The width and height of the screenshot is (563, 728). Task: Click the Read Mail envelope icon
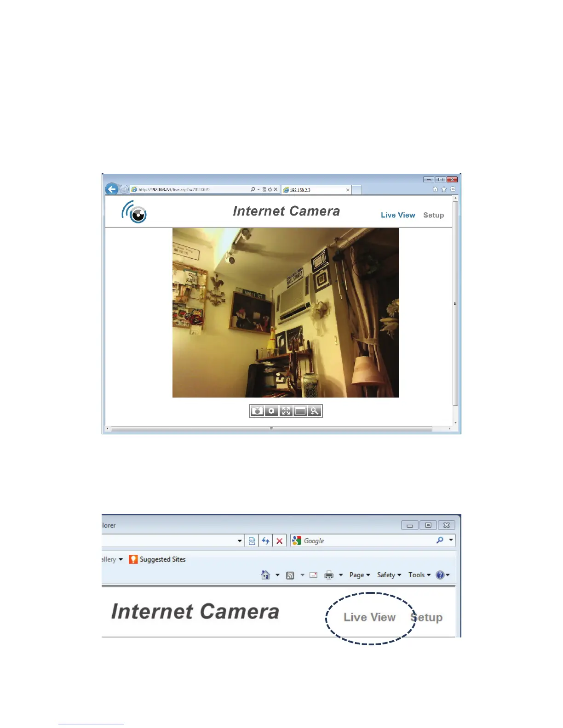pyautogui.click(x=314, y=575)
